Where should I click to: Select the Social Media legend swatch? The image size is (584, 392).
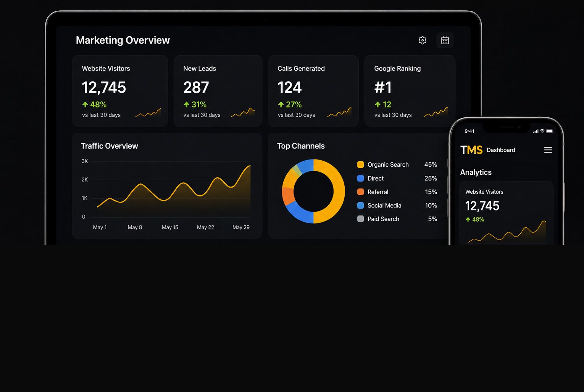(360, 206)
